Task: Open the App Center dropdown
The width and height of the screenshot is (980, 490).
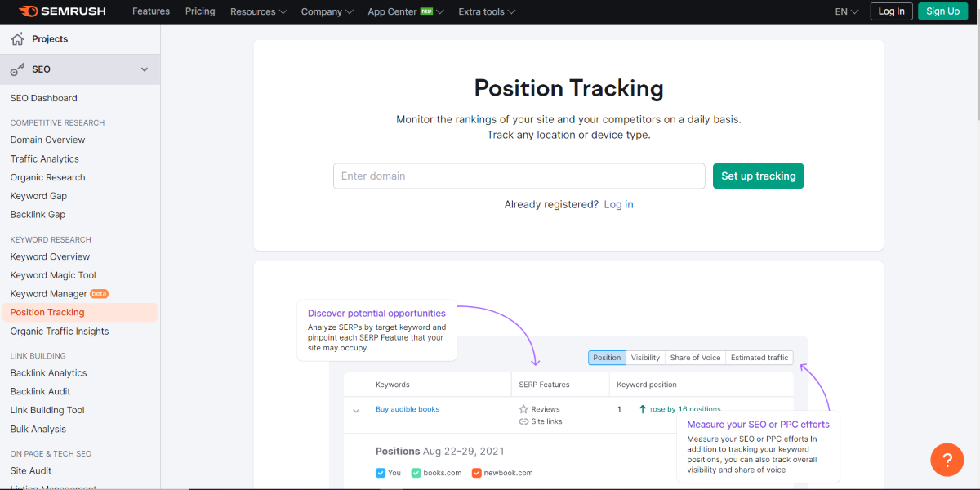Action: (406, 11)
